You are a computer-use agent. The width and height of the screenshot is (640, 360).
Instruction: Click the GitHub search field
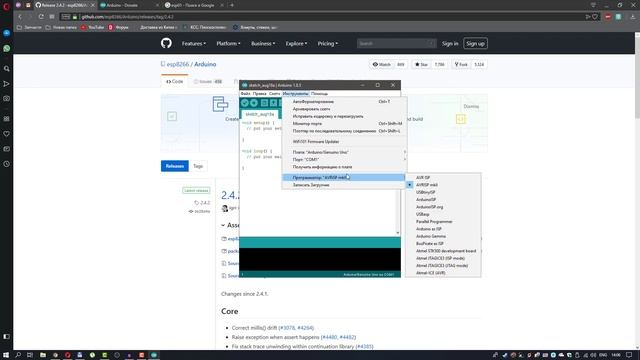click(396, 43)
